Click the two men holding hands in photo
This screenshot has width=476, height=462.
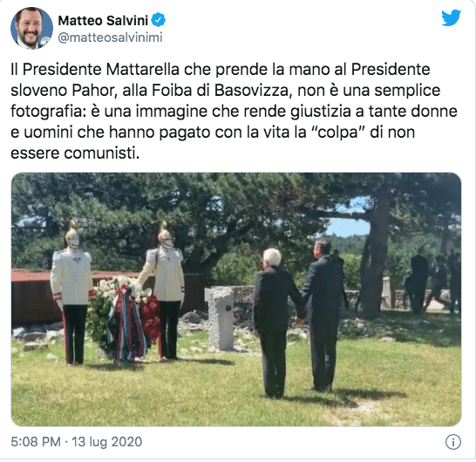(300, 318)
